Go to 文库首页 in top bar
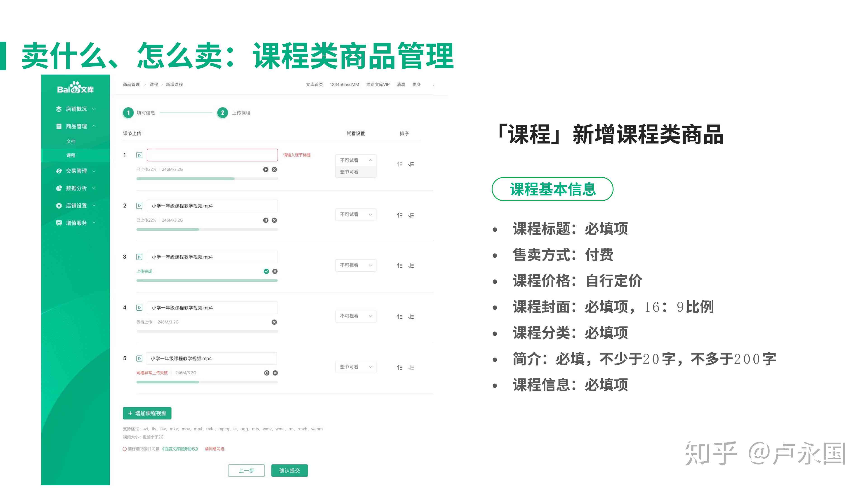The height and width of the screenshot is (488, 868). coord(314,84)
